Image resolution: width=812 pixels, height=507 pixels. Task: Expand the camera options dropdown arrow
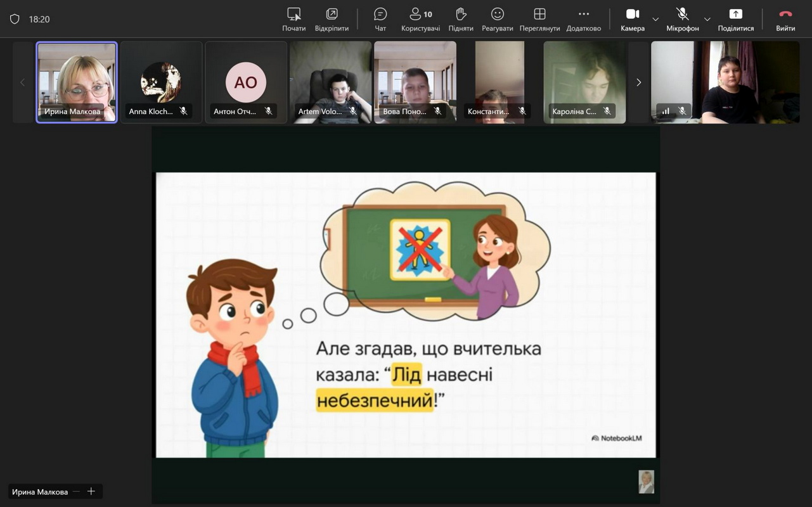coord(655,19)
